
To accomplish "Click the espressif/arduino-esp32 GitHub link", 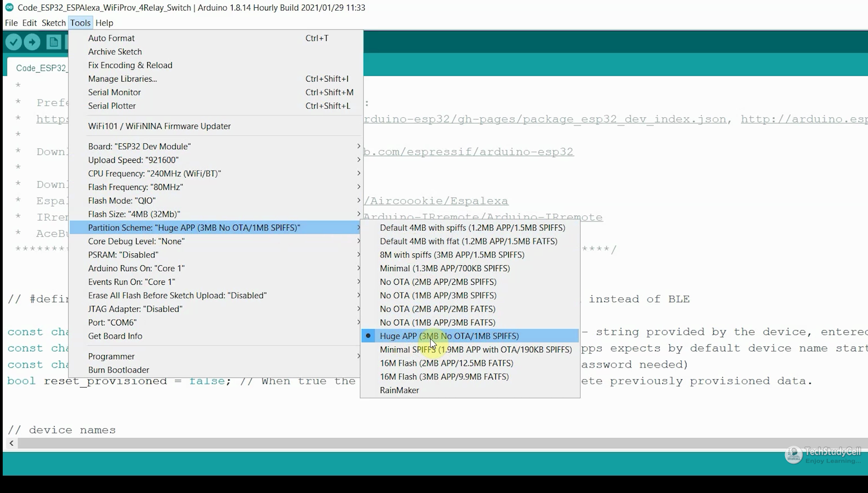I will pos(469,152).
